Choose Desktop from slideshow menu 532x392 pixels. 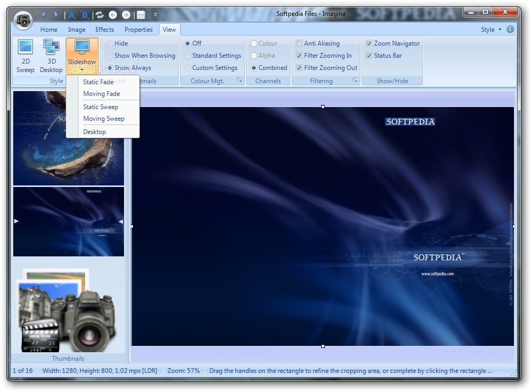click(103, 132)
